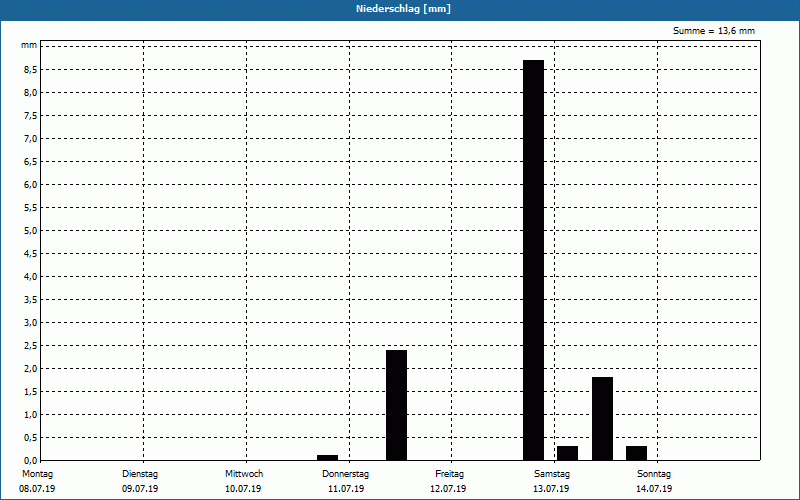Click the 5,0 y-axis label
The width and height of the screenshot is (800, 500).
31,231
